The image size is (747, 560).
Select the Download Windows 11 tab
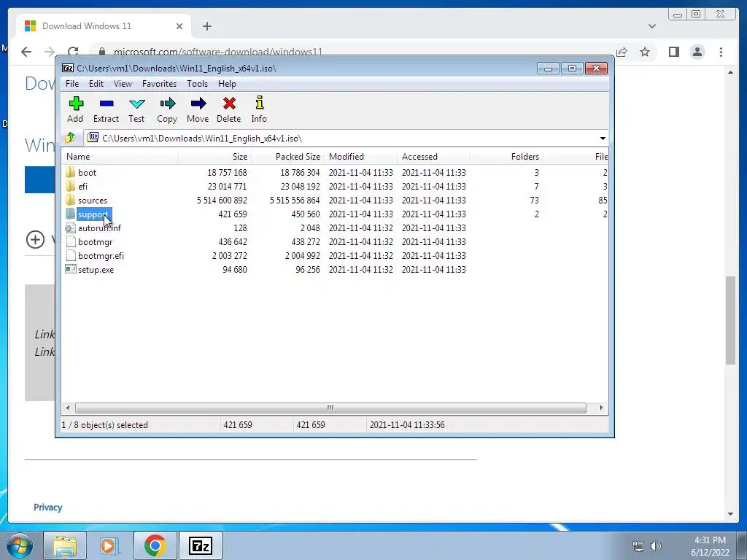104,26
